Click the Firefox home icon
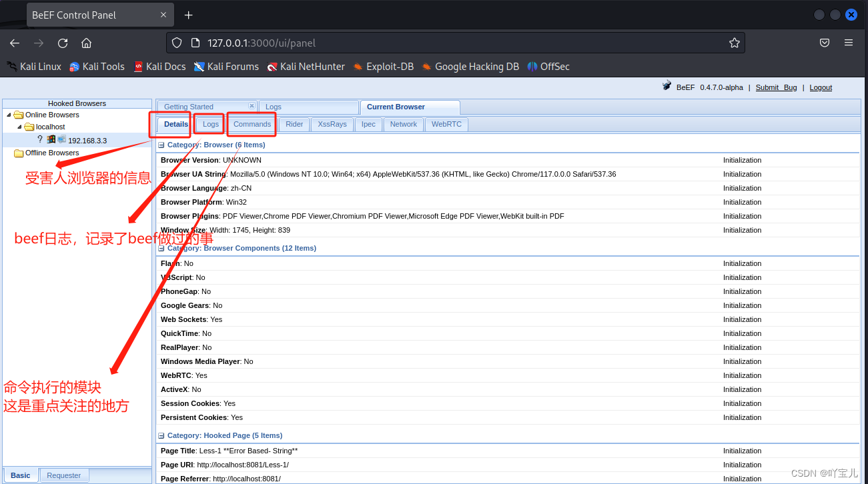 click(x=86, y=42)
